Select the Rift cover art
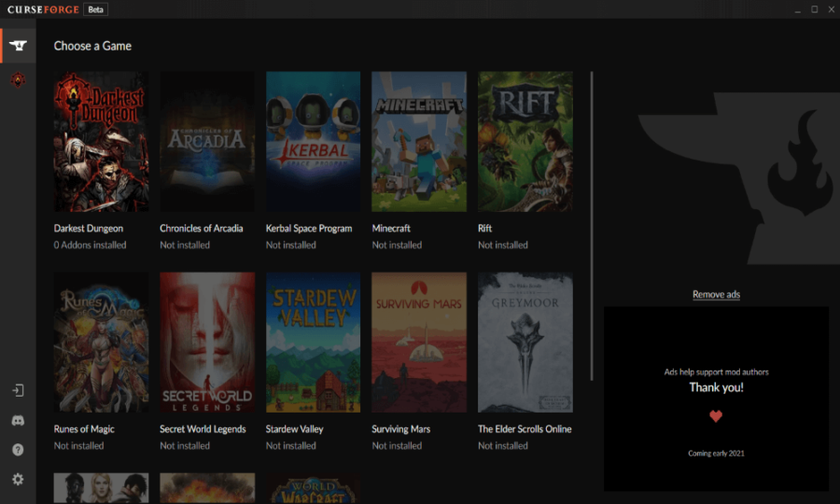 (525, 141)
